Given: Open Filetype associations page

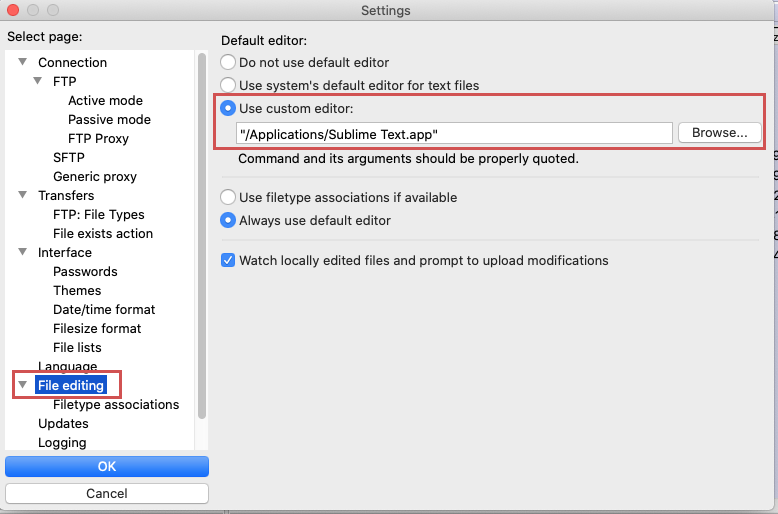Looking at the screenshot, I should (x=116, y=404).
